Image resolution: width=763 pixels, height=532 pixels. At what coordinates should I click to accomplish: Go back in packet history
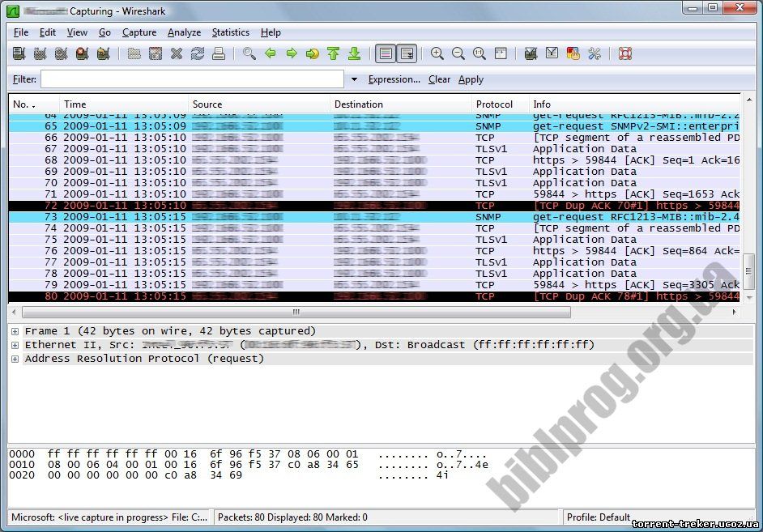(x=271, y=53)
